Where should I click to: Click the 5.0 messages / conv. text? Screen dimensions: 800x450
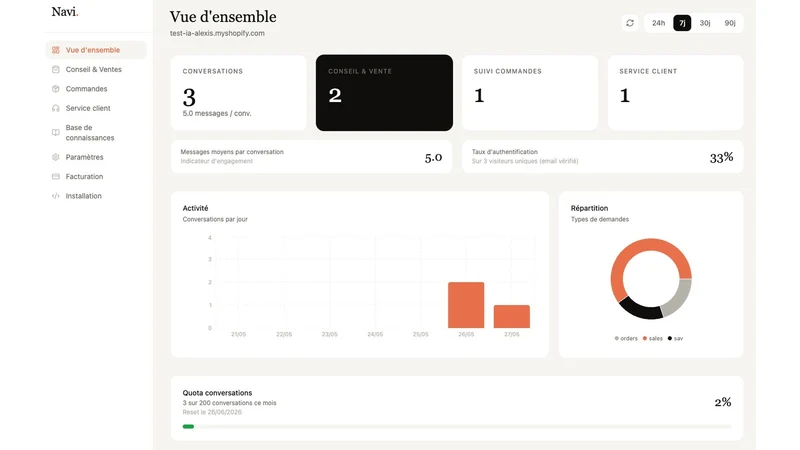coord(217,113)
